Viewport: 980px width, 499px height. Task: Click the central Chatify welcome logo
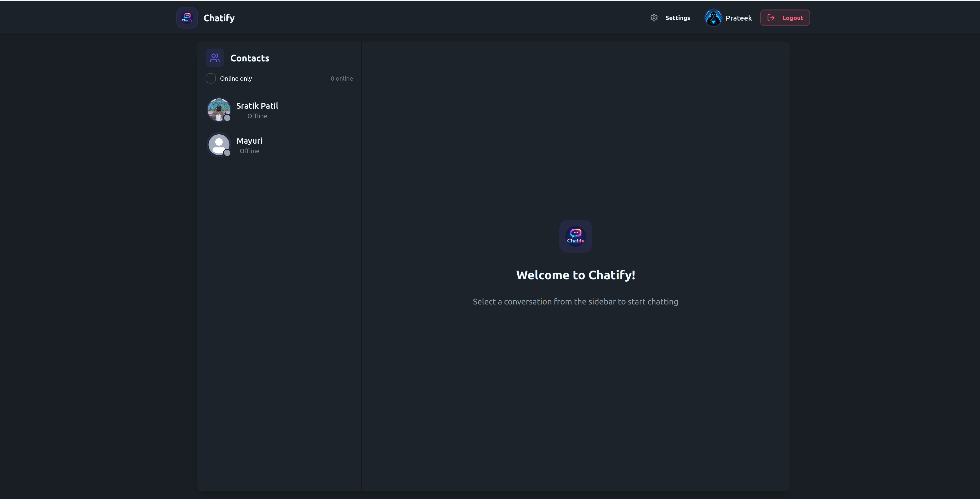click(x=575, y=236)
